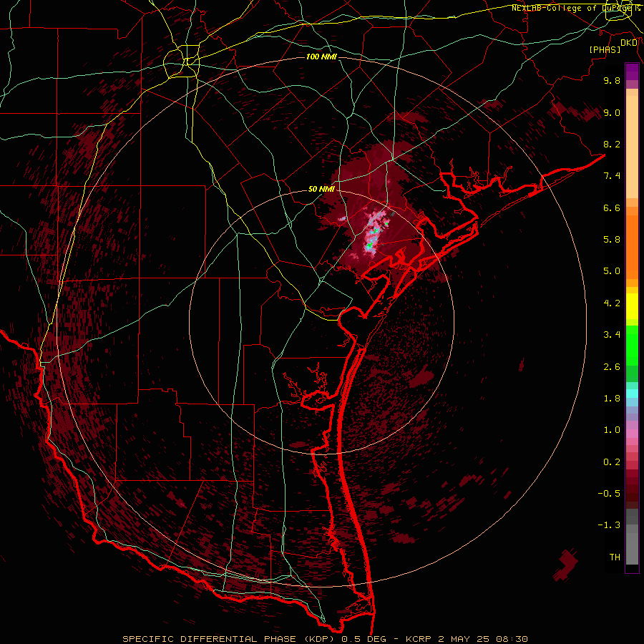Click the -0.5 legend value

(x=609, y=494)
